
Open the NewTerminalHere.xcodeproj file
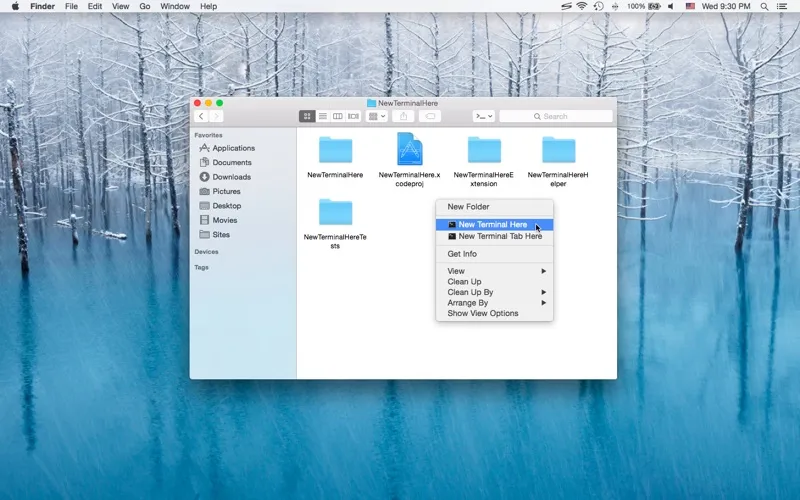pyautogui.click(x=409, y=150)
